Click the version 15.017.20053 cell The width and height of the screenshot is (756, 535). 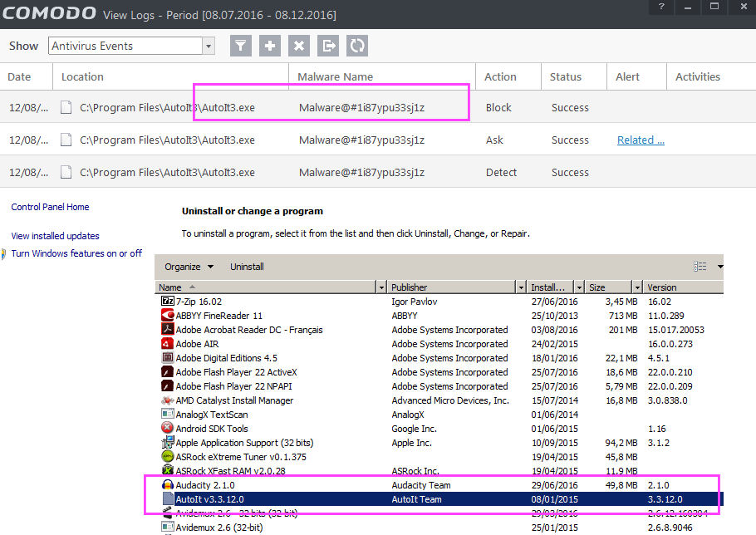(676, 330)
